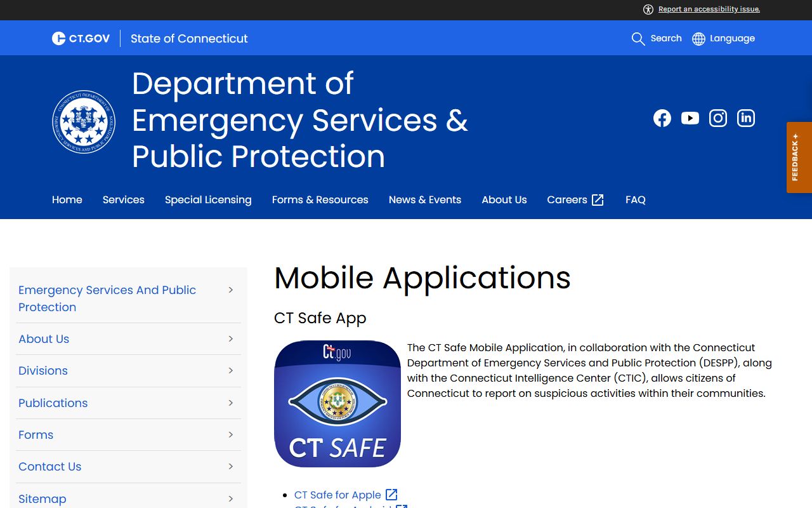812x508 pixels.
Task: Go to the Home menu item
Action: (x=67, y=200)
